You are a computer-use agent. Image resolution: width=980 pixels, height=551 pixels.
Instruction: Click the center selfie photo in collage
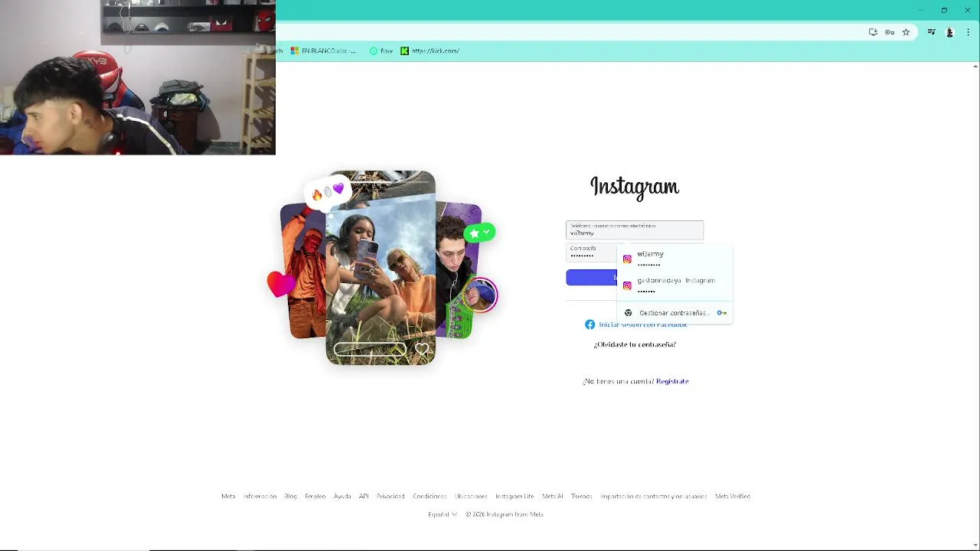[381, 268]
